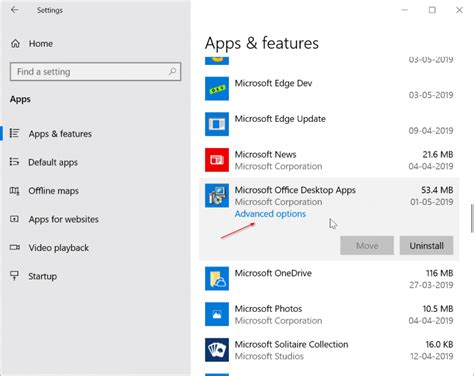Click the Microsoft Office Desktop Apps title
Screen dimensions: 474x376
pos(295,190)
